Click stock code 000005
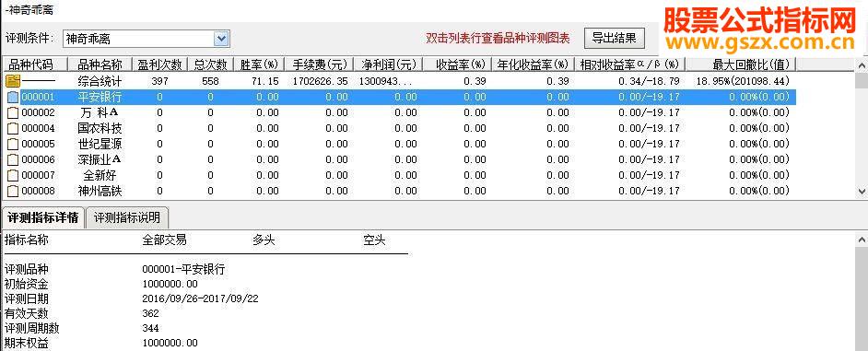This screenshot has width=868, height=351. (38, 145)
